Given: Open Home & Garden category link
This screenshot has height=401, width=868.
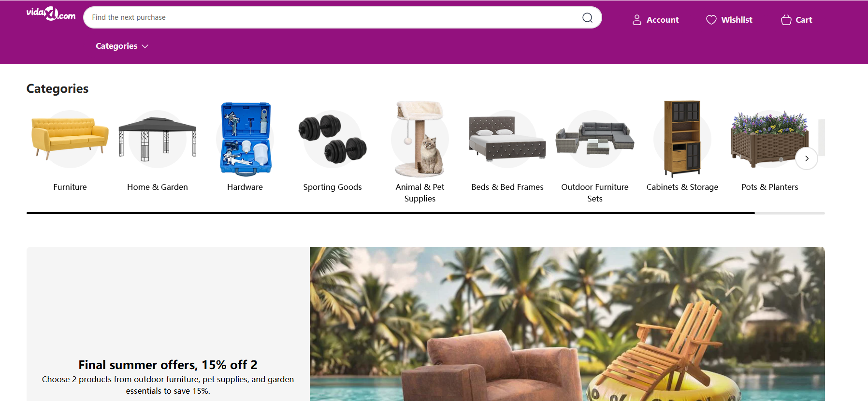Looking at the screenshot, I should click(x=158, y=187).
